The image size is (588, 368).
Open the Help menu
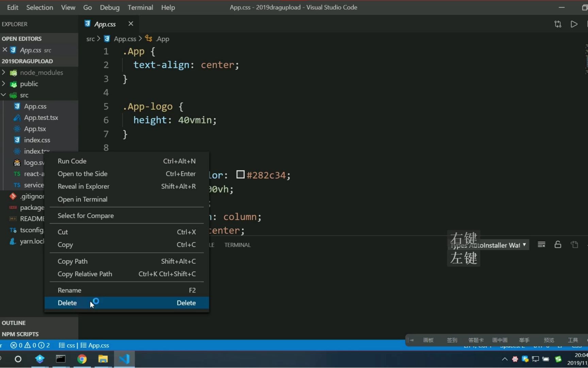[168, 7]
